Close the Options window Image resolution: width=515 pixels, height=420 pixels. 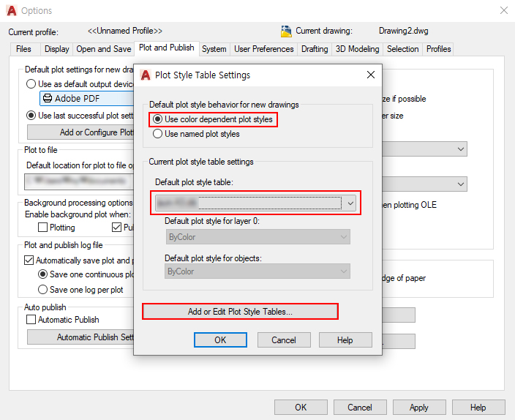click(x=504, y=10)
